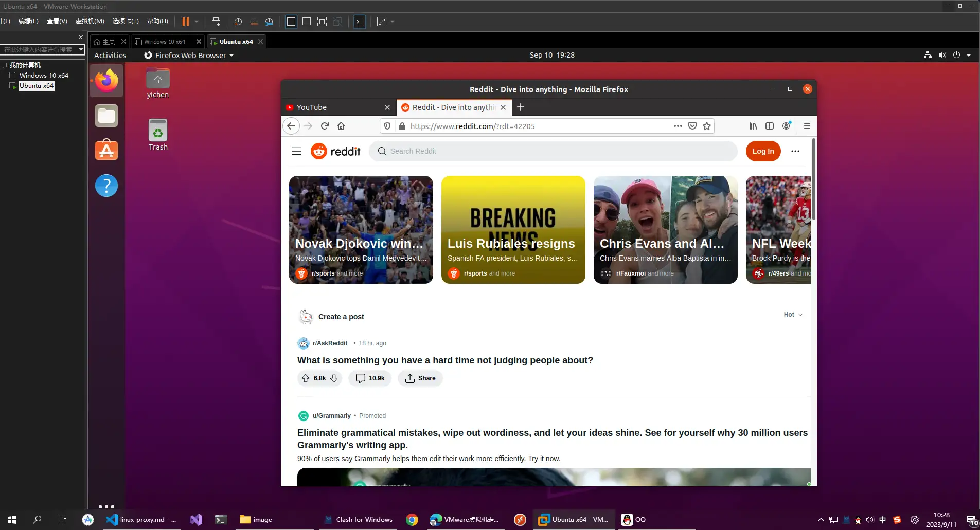Viewport: 980px width, 530px height.
Task: Open the Firefox library icon
Action: tap(753, 126)
